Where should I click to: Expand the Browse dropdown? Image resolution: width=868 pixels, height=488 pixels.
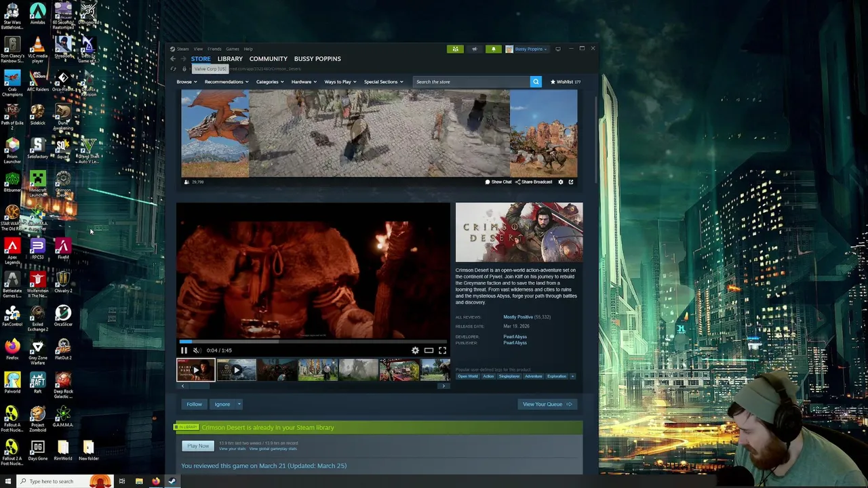coord(186,82)
